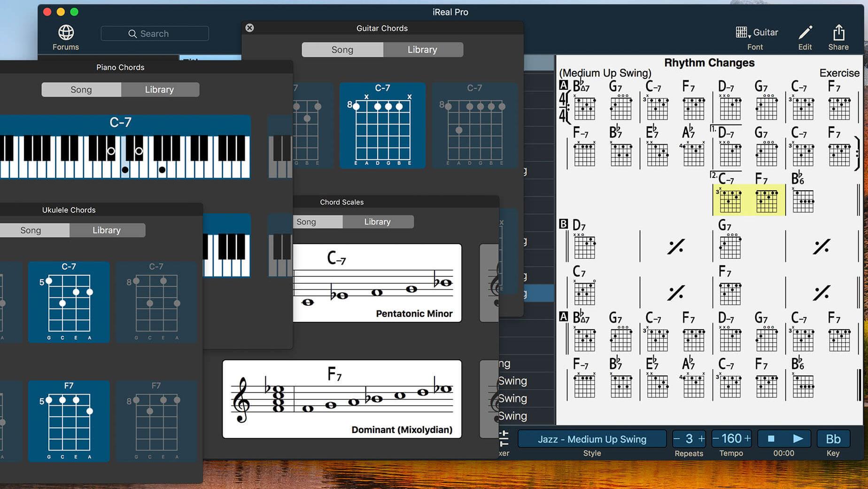Choose Library in the Ukulele Chords panel
The image size is (868, 489).
point(107,230)
